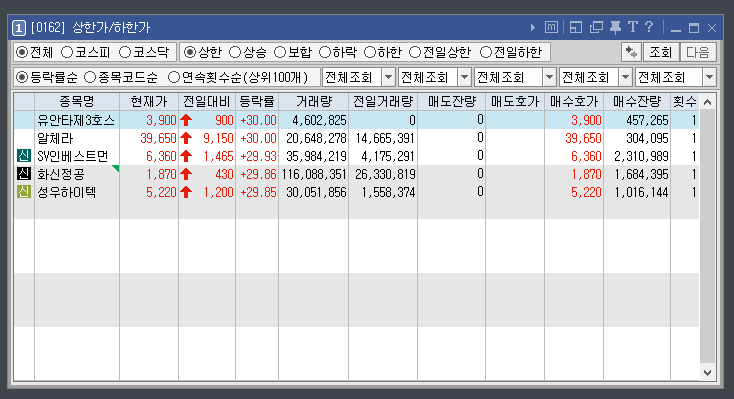Click scrollbar up arrow in table
The width and height of the screenshot is (734, 399).
pyautogui.click(x=707, y=102)
